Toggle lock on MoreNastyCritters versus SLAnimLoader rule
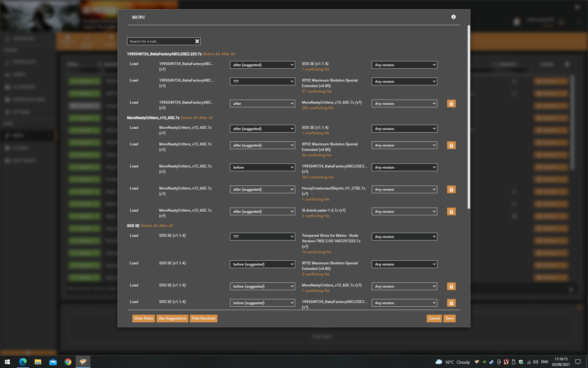This screenshot has width=588, height=368. [x=451, y=212]
